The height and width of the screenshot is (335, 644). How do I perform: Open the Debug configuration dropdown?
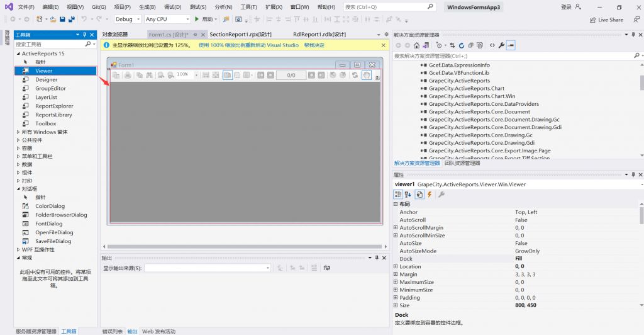(x=127, y=19)
